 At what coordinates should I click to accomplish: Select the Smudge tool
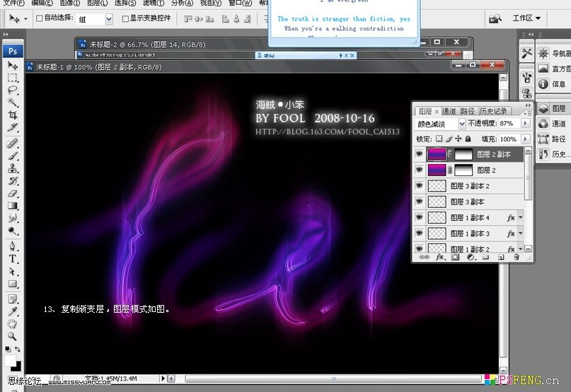(12, 218)
